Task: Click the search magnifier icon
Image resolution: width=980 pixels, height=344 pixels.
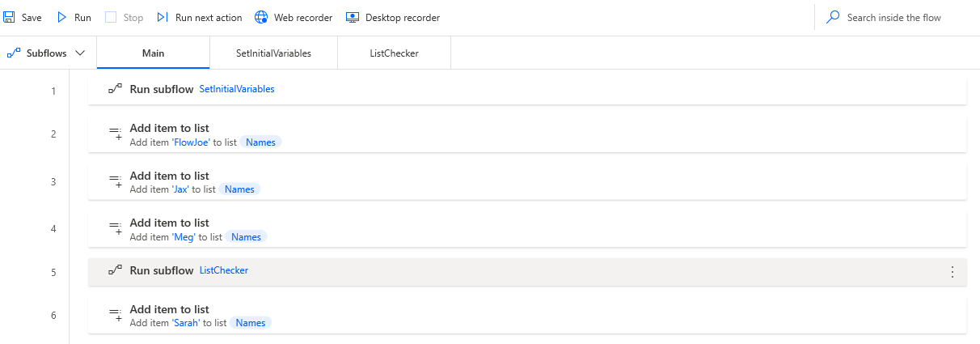Action: [833, 17]
